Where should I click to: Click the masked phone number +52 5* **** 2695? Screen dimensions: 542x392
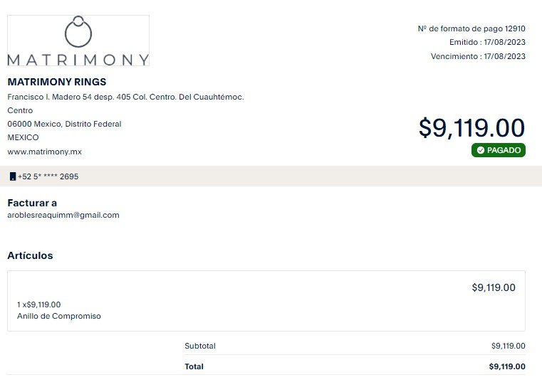tap(48, 176)
